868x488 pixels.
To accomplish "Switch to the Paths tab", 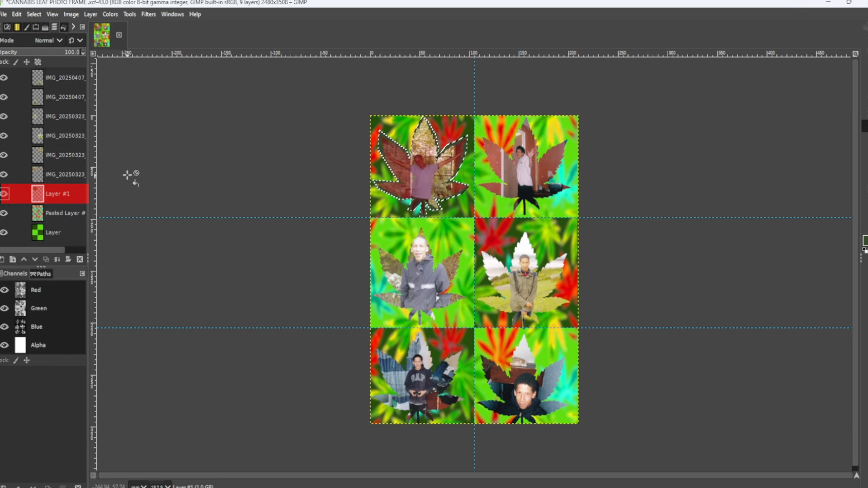I will (x=41, y=274).
